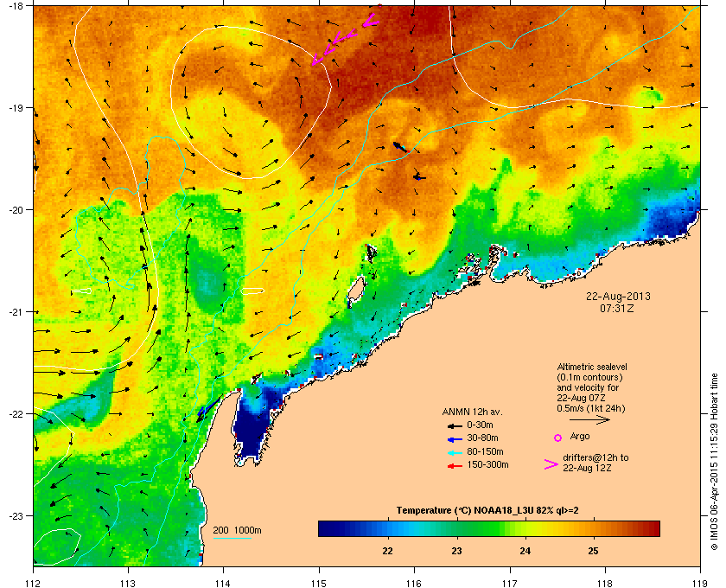Click longitude axis label 112

click(33, 583)
